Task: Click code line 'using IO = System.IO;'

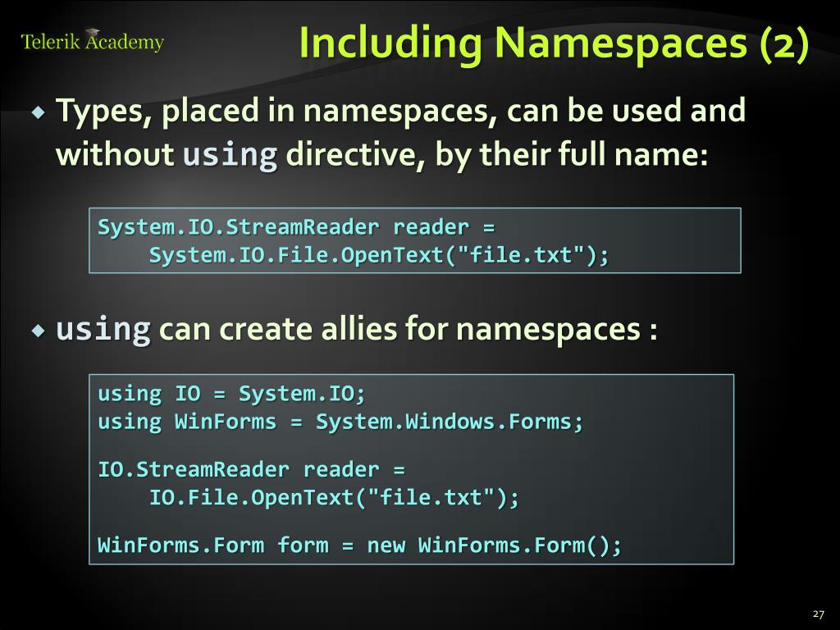Action: pyautogui.click(x=231, y=394)
